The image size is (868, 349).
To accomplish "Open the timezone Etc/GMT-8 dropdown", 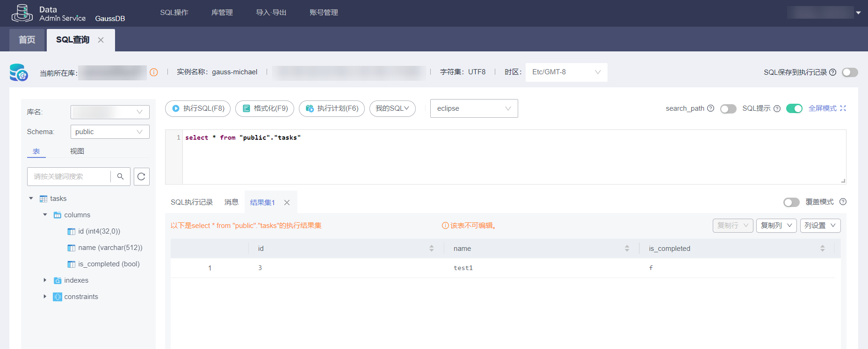I will click(x=566, y=72).
